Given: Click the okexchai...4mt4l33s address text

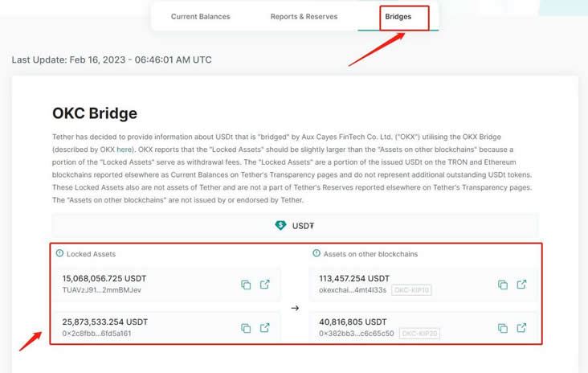Looking at the screenshot, I should 353,290.
